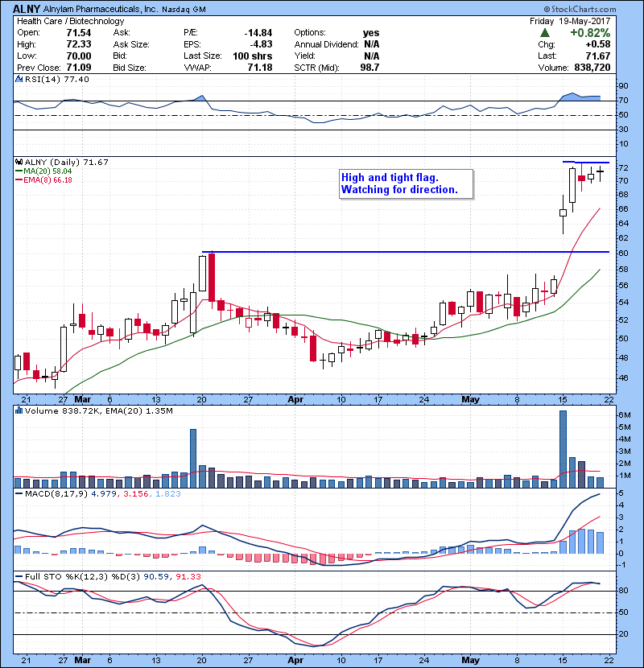Click the Friday 19-May-2017 date

pyautogui.click(x=570, y=21)
